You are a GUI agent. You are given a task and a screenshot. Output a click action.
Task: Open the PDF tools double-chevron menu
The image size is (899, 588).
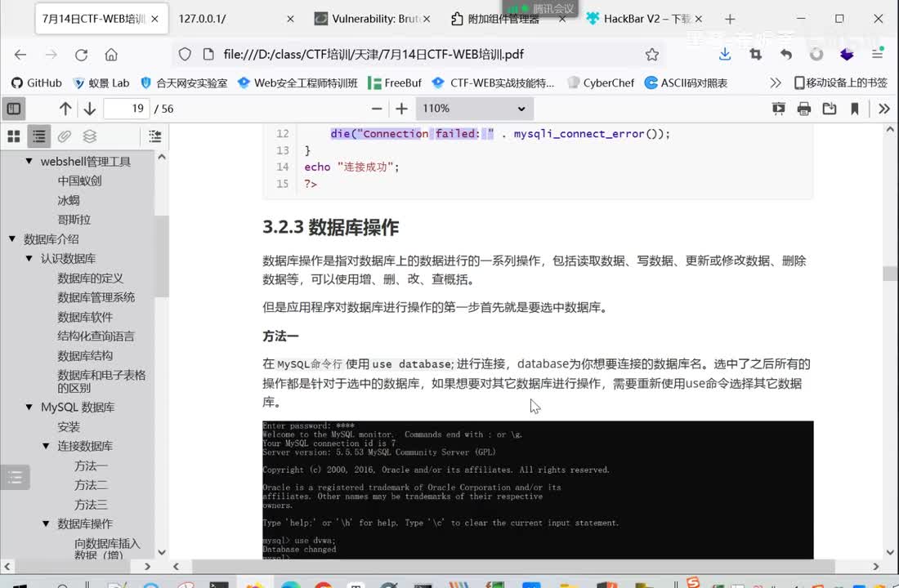pos(884,109)
